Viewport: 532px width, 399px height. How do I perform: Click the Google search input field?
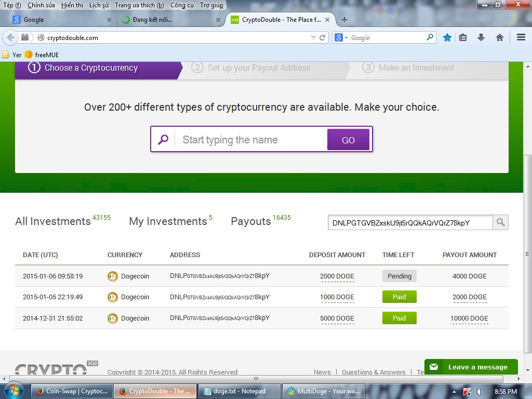(387, 37)
